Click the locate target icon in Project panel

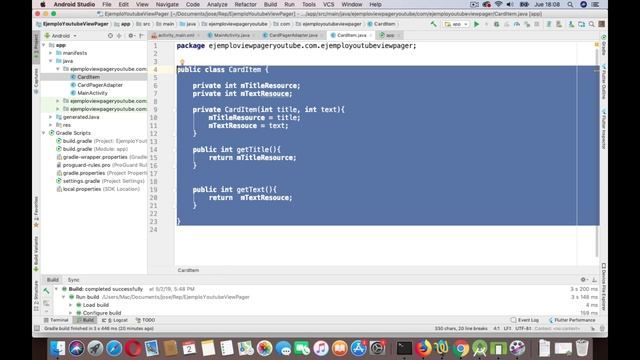(x=110, y=36)
